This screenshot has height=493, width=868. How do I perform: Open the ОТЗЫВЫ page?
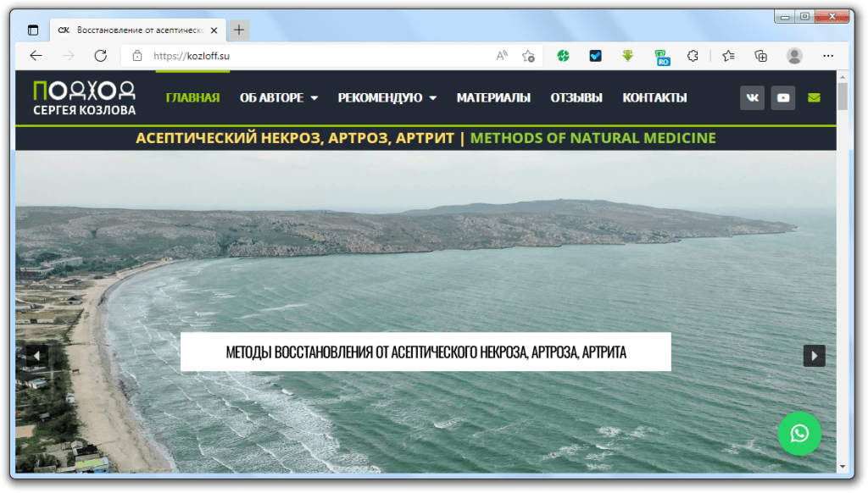tap(576, 98)
